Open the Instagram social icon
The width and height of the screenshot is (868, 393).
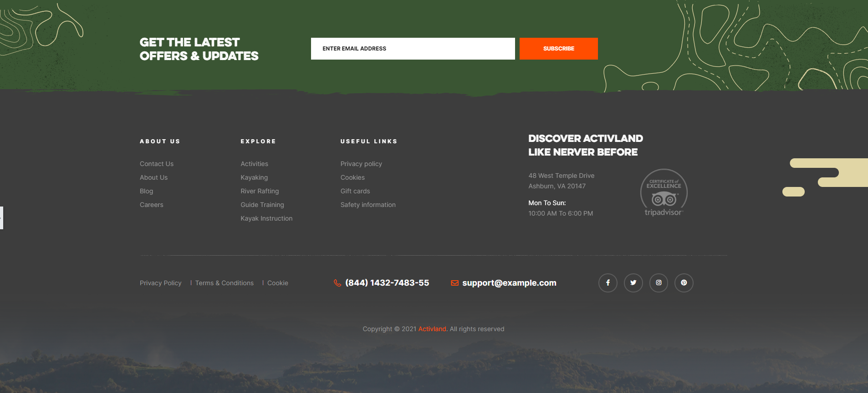click(659, 283)
